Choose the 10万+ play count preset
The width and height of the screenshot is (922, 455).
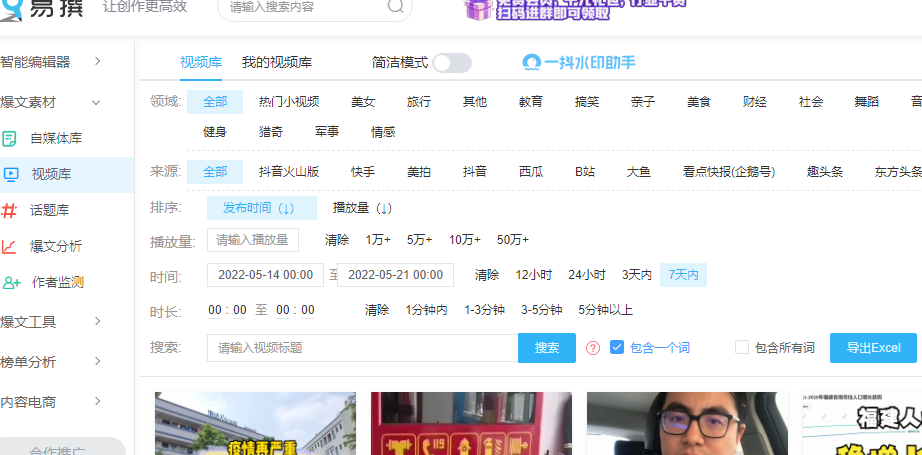coord(465,239)
